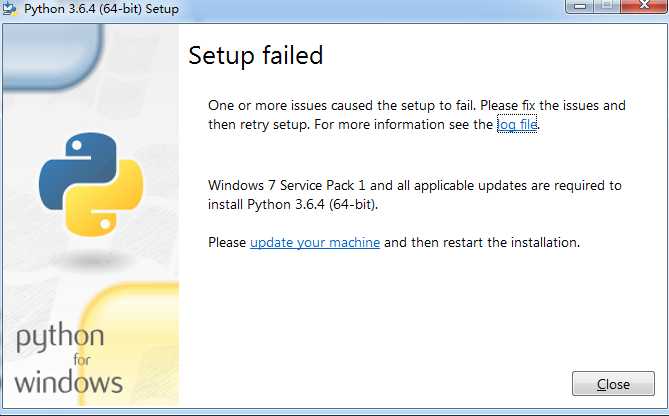This screenshot has width=669, height=416.
Task: Click the blue rounded square decoration
Action: pyautogui.click(x=52, y=56)
